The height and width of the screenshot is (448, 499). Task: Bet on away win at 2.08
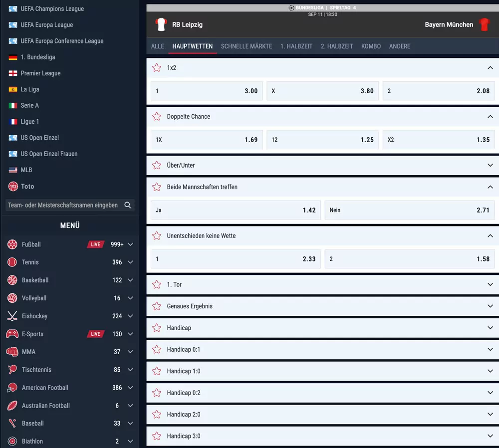(x=439, y=91)
